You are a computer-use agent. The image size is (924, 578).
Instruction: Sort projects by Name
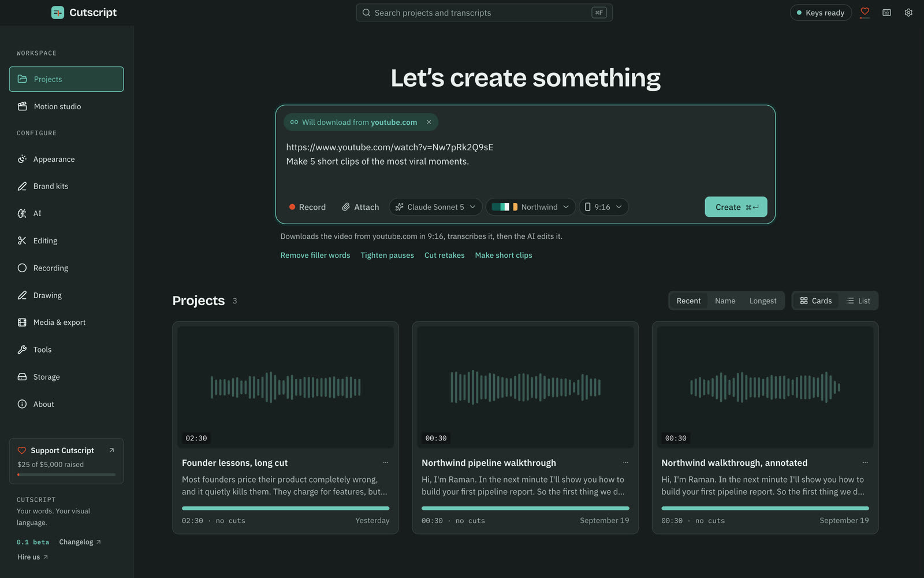click(x=725, y=301)
